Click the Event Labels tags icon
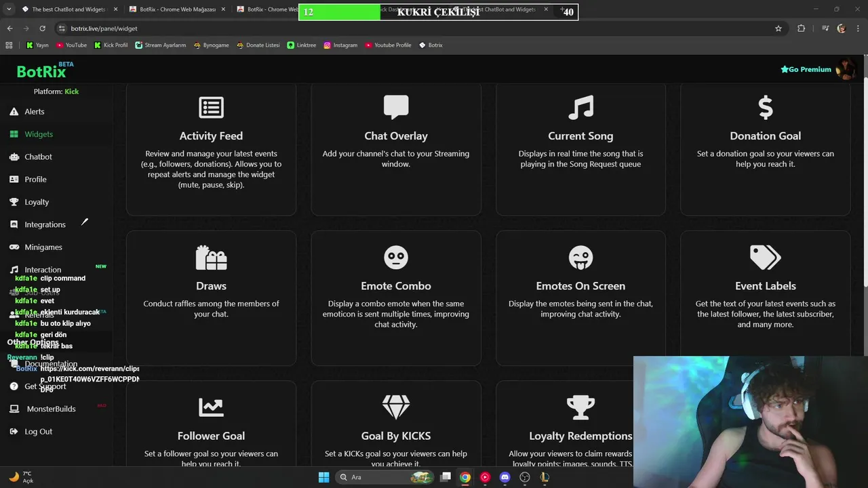The height and width of the screenshot is (488, 868). [x=766, y=258]
